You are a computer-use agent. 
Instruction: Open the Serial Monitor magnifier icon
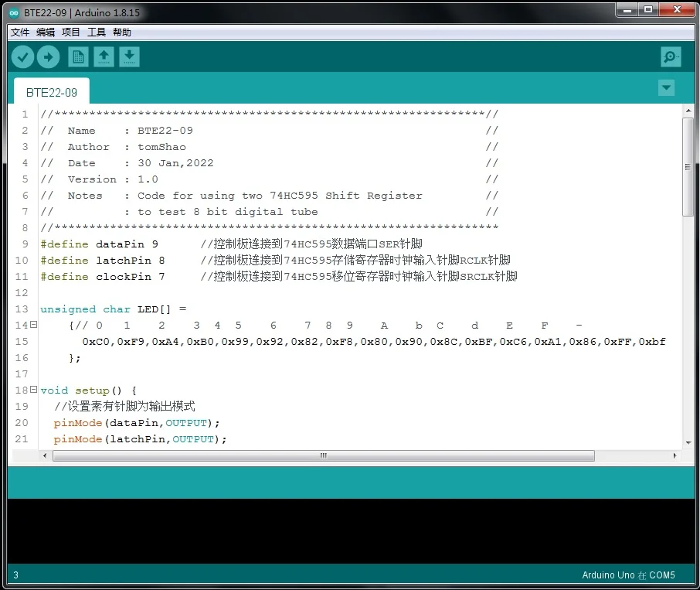pos(671,56)
